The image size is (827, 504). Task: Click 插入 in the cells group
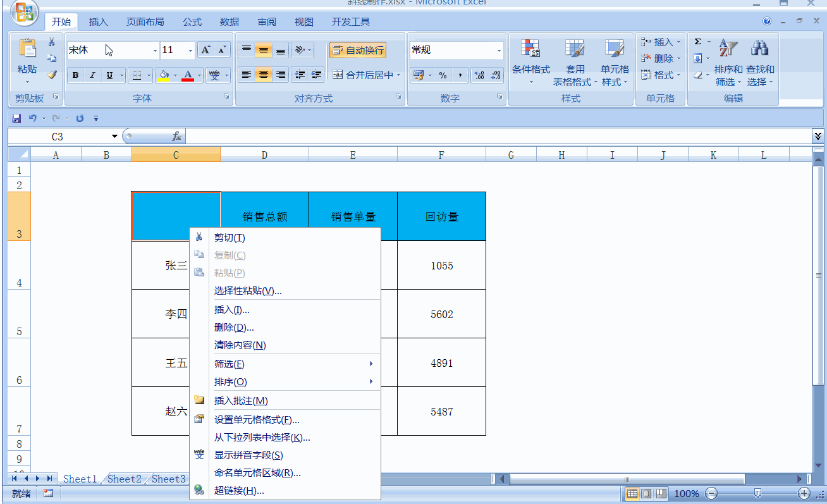(x=661, y=42)
